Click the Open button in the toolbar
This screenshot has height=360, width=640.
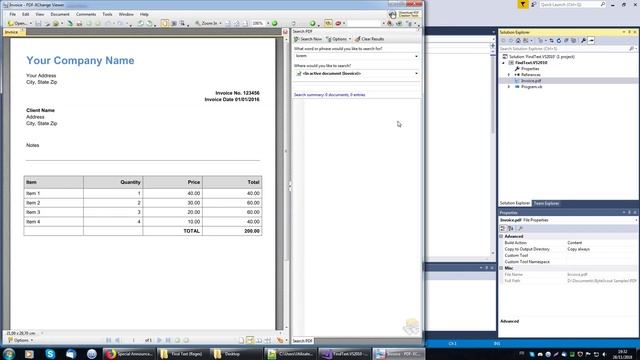click(x=18, y=24)
